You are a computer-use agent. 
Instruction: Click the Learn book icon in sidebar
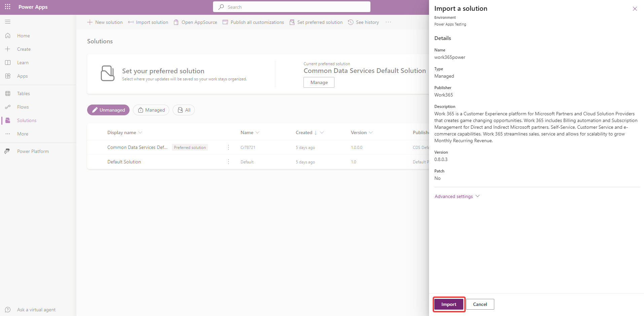click(8, 63)
